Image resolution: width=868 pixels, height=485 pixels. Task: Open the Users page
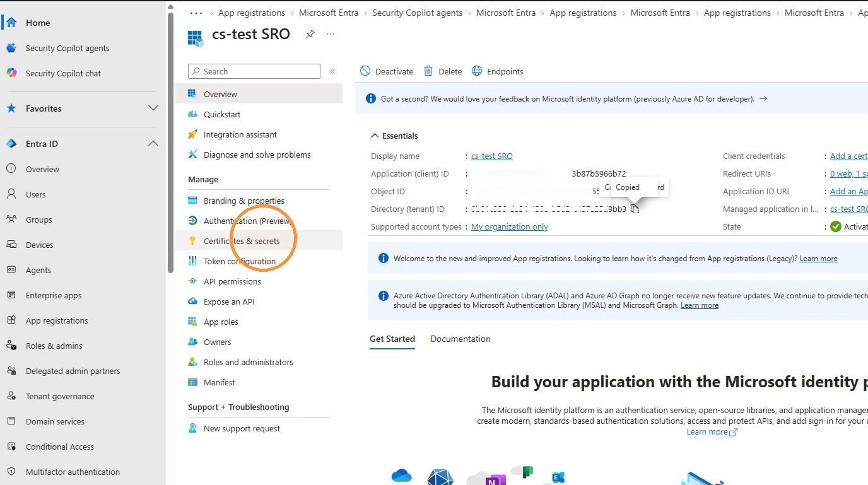35,194
